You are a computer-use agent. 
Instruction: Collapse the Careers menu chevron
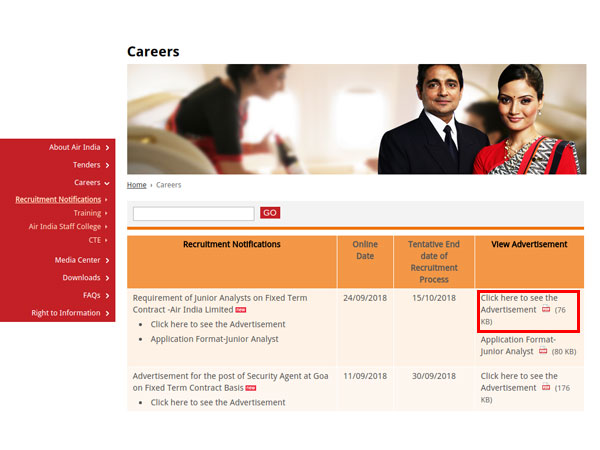pos(107,183)
